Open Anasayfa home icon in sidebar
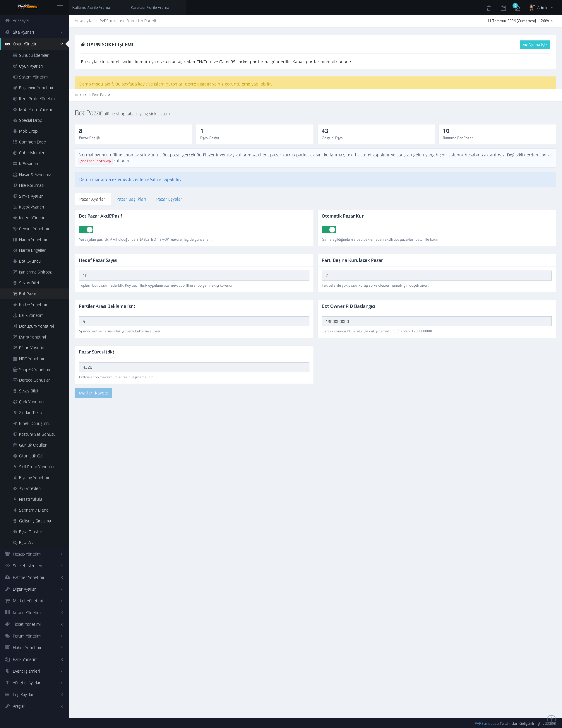 (x=7, y=20)
